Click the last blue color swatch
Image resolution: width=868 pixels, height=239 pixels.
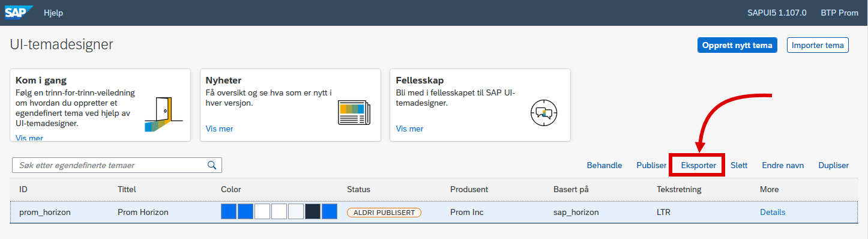[330, 211]
